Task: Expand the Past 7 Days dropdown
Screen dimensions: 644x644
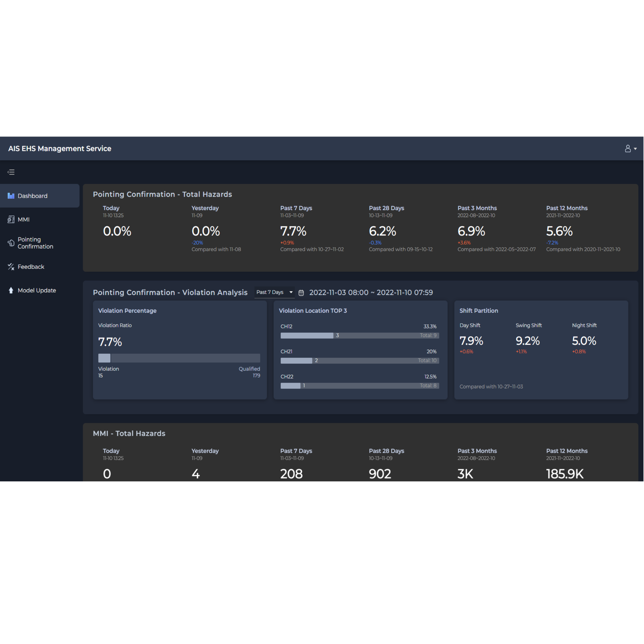Action: [x=274, y=292]
